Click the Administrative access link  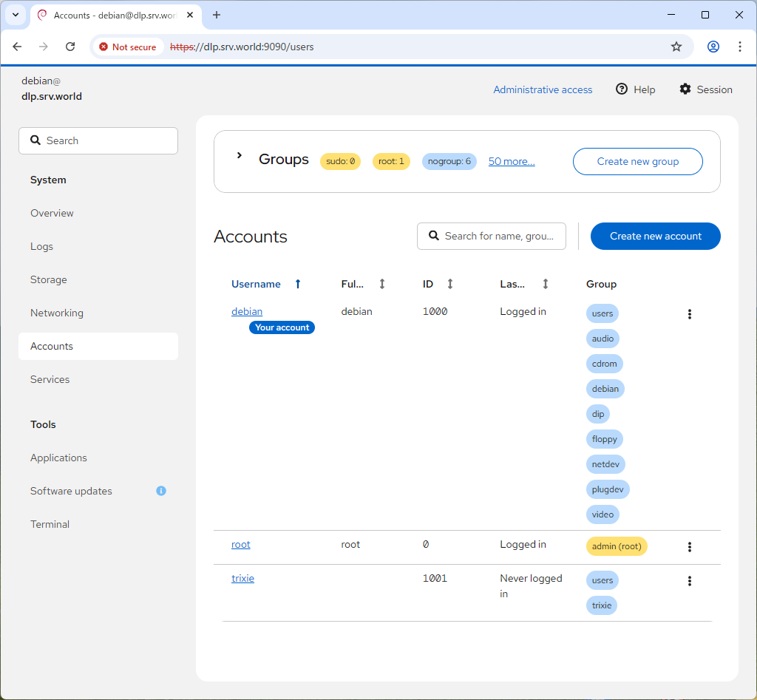pyautogui.click(x=543, y=89)
